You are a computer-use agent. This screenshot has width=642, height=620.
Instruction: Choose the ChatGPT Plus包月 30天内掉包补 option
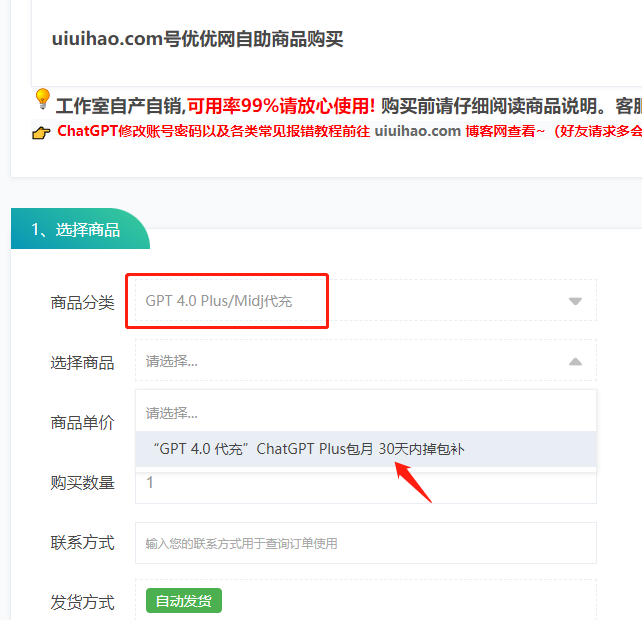[x=366, y=449]
